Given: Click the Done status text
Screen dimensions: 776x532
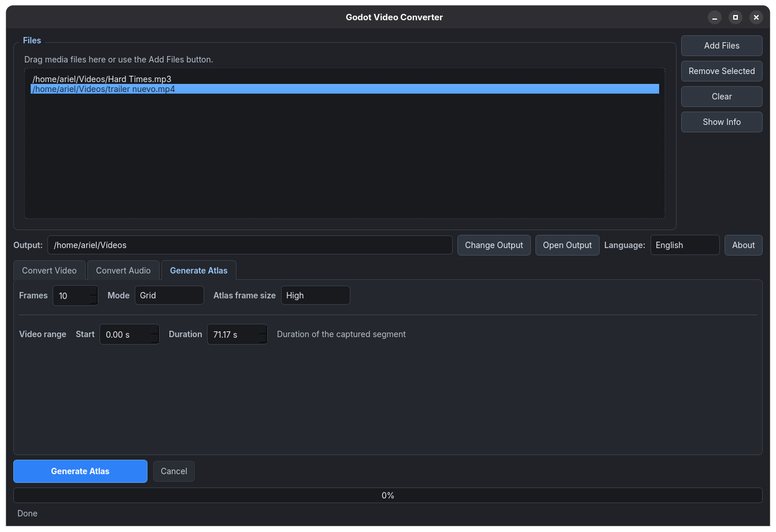Looking at the screenshot, I should tap(27, 513).
